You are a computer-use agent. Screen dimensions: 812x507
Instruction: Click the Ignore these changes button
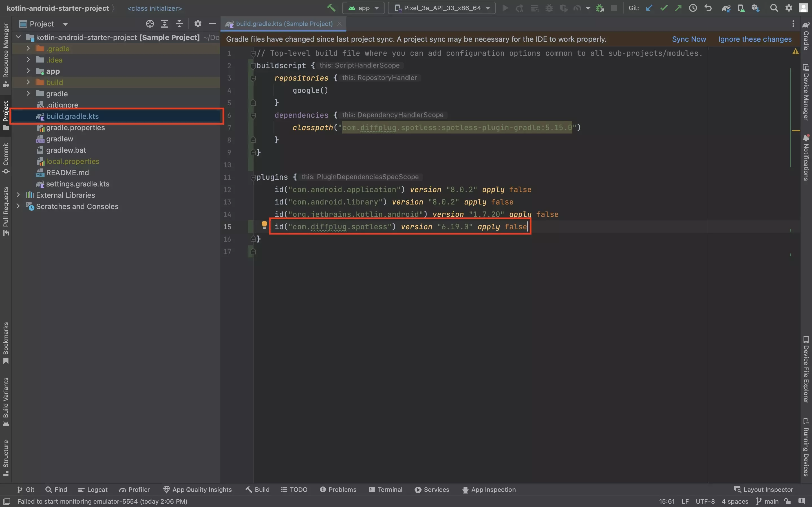tap(755, 39)
